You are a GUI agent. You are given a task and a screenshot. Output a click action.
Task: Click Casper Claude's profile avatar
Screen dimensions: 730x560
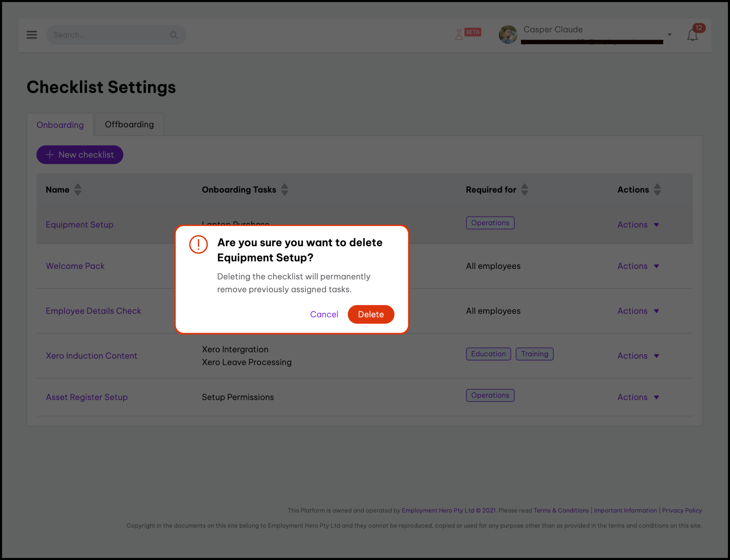pyautogui.click(x=508, y=35)
